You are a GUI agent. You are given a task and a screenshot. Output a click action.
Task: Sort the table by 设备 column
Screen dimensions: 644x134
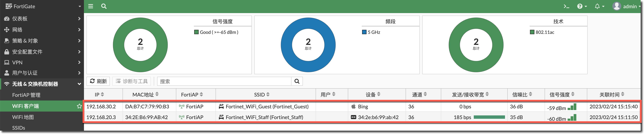coord(373,95)
